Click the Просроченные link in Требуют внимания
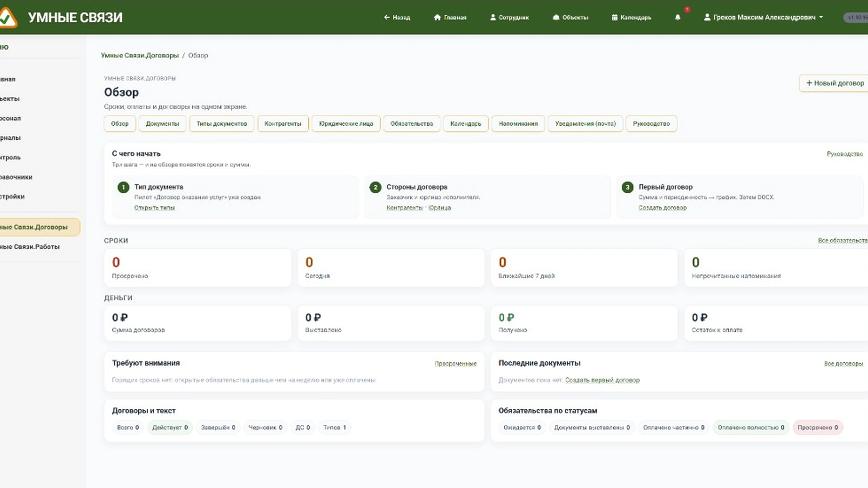The height and width of the screenshot is (488, 868). click(455, 364)
